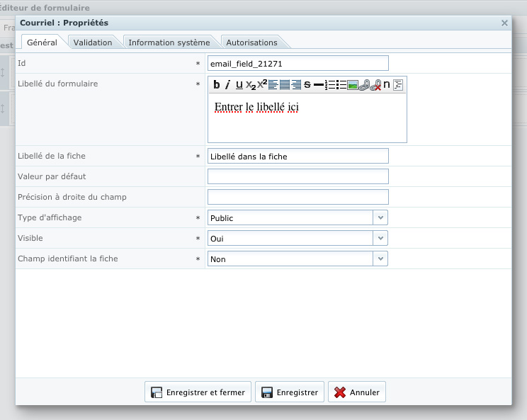This screenshot has height=420, width=527.
Task: Open the Visible dropdown showing Oui
Action: pos(380,238)
